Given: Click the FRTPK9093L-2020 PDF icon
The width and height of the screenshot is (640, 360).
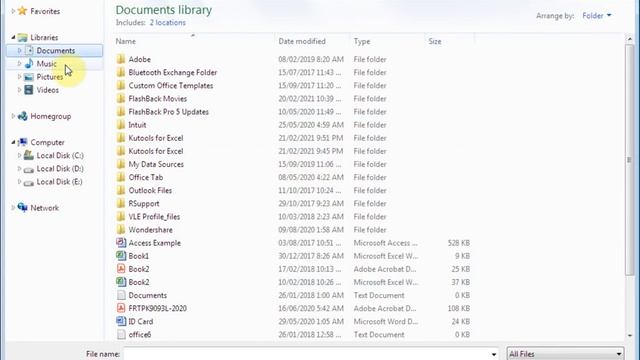Looking at the screenshot, I should click(x=121, y=308).
